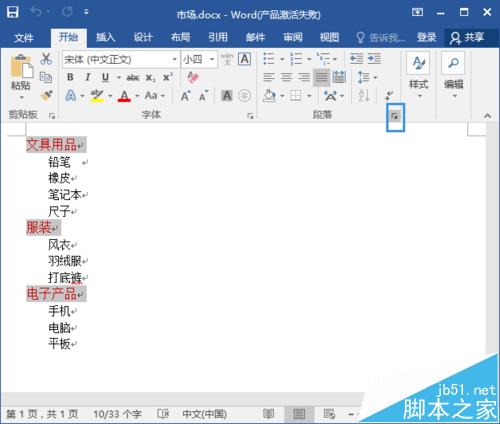Viewport: 500px width, 424px height.
Task: Clear all formatting with eraser icon
Action: [x=193, y=77]
